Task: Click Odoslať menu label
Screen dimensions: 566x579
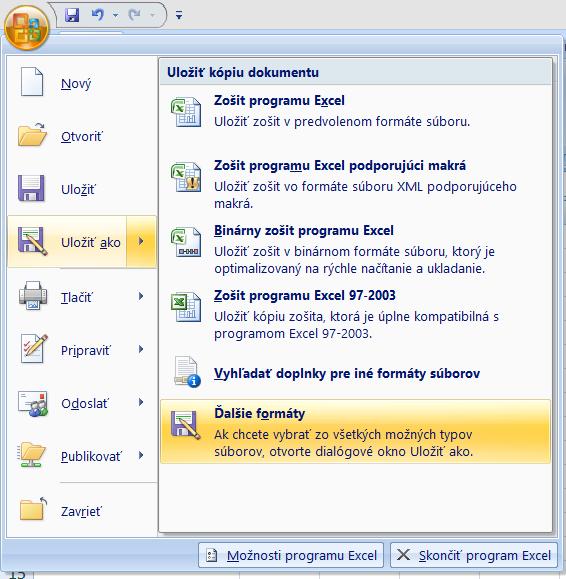Action: click(85, 404)
